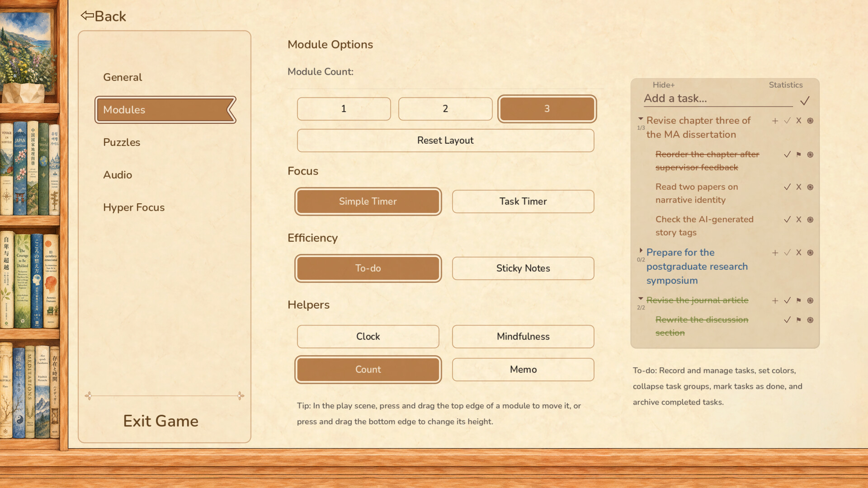Delete the Read two papers subtask
Viewport: 868px width, 488px height.
point(798,187)
